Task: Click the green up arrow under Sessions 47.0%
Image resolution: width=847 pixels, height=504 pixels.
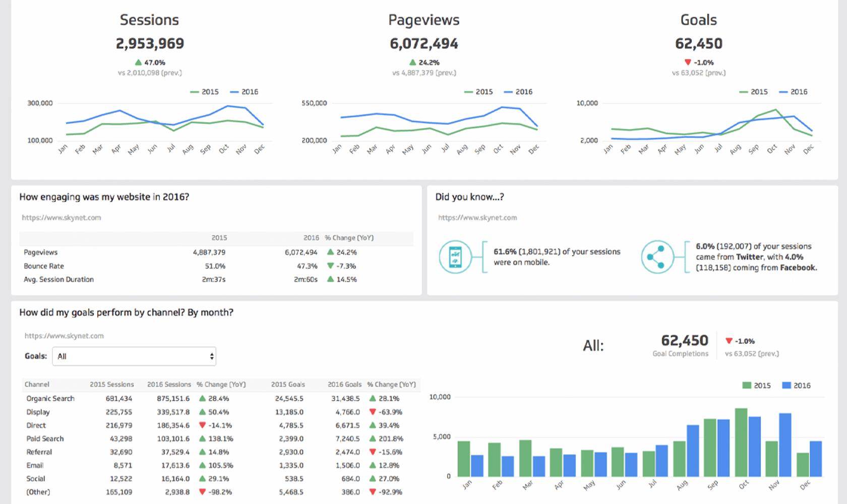Action: pyautogui.click(x=138, y=62)
